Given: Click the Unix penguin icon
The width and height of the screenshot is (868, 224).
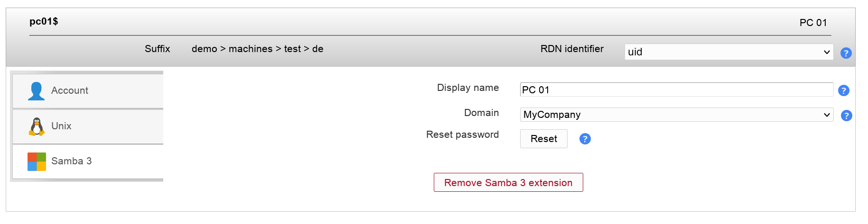Looking at the screenshot, I should (x=37, y=126).
